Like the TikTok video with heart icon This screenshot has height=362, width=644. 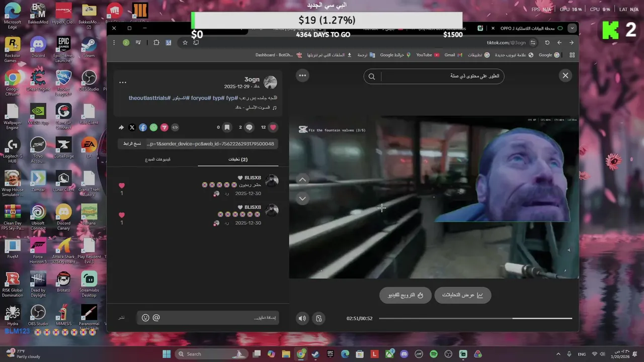click(273, 127)
